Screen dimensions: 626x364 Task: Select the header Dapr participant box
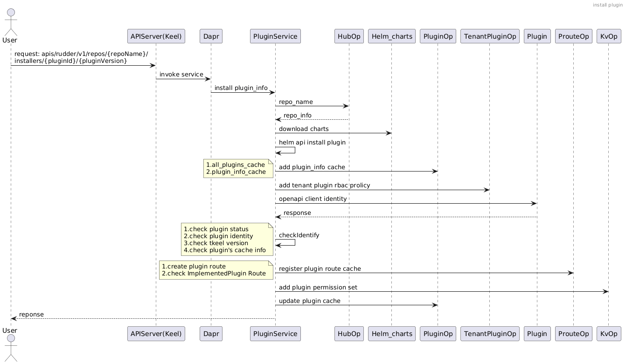point(210,36)
